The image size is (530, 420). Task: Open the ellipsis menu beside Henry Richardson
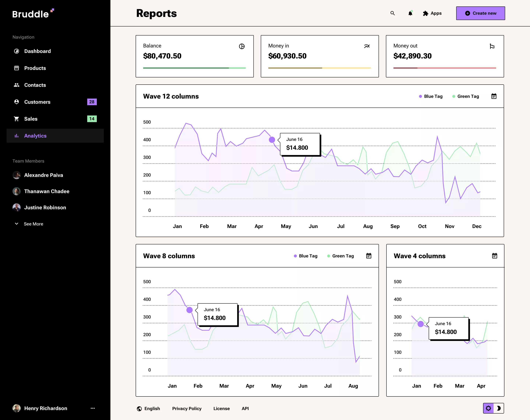(x=93, y=408)
